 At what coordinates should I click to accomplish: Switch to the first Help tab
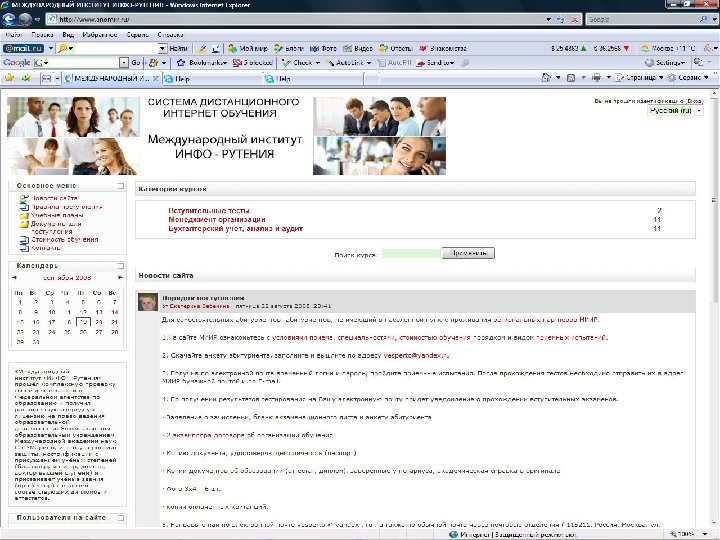(x=213, y=79)
